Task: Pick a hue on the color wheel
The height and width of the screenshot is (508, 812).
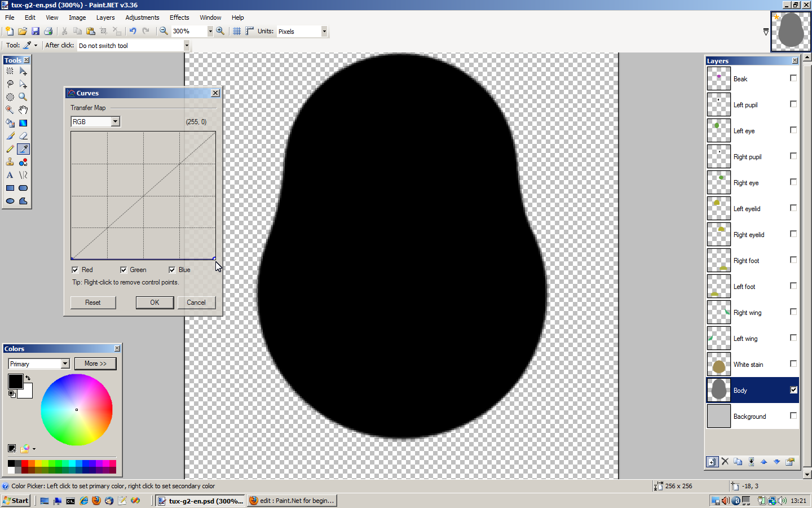Action: tap(77, 410)
